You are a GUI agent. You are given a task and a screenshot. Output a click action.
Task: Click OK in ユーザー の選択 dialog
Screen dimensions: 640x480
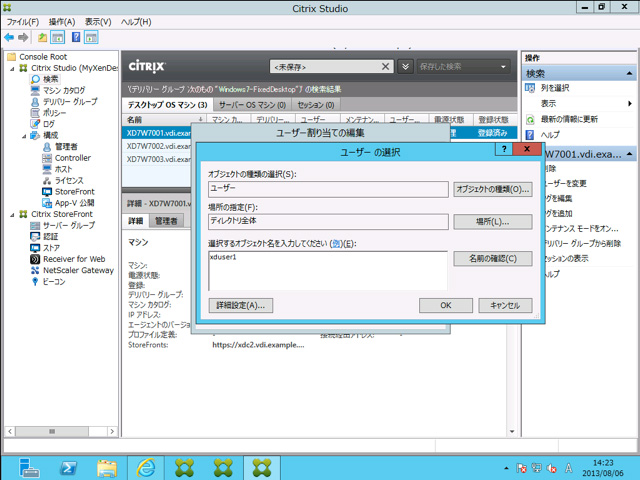coord(446,305)
